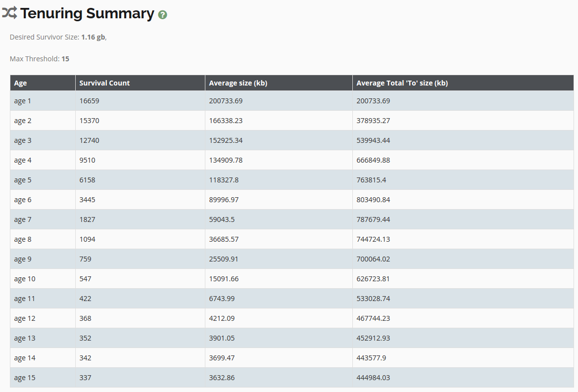Click average size 59043.5

(x=222, y=220)
